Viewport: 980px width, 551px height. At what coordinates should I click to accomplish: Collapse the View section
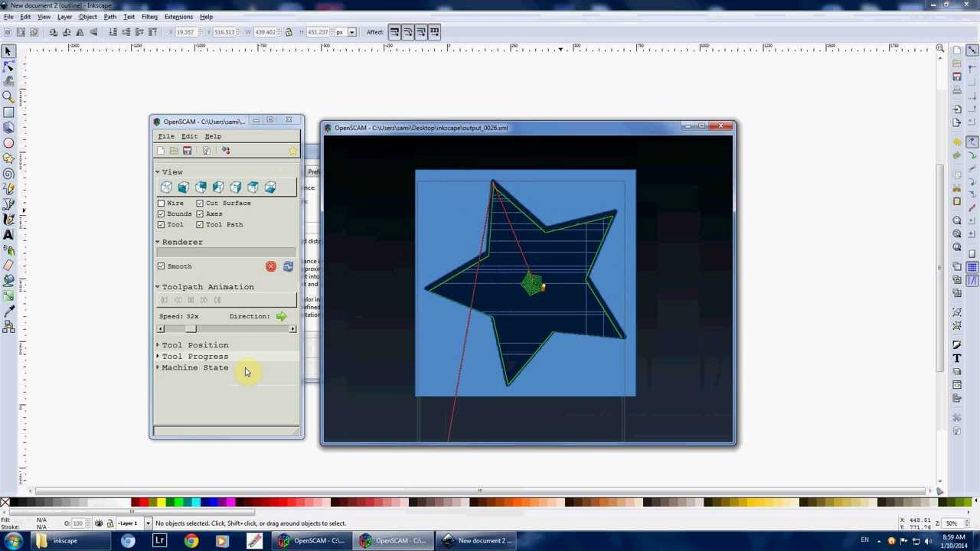(x=158, y=172)
